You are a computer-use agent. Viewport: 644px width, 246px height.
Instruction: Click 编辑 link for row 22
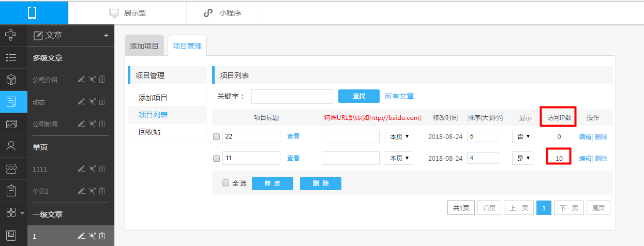pos(585,137)
